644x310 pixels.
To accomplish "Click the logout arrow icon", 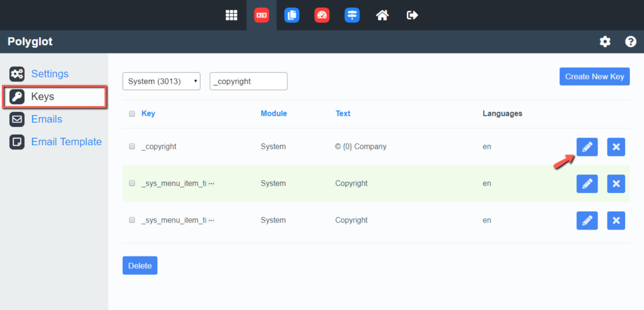I will click(413, 15).
